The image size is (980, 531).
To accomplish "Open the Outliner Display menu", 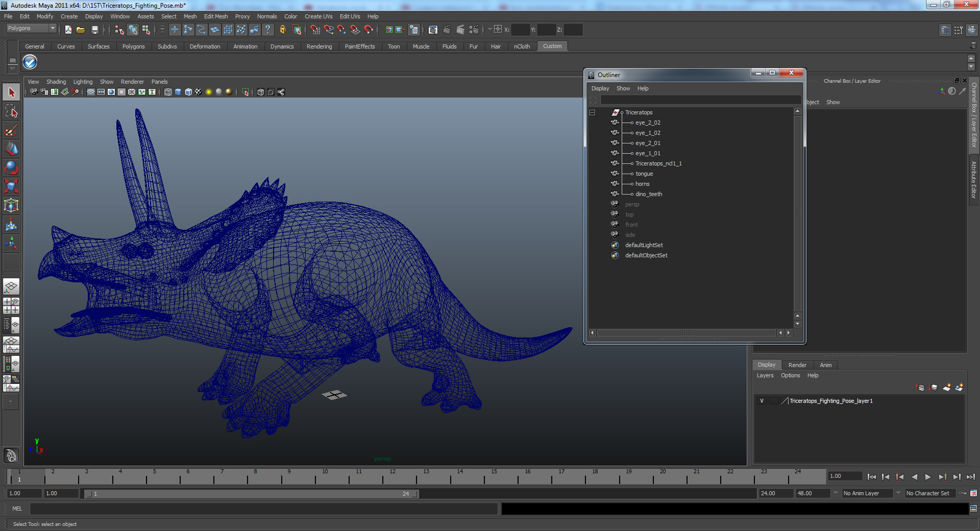I will point(600,88).
